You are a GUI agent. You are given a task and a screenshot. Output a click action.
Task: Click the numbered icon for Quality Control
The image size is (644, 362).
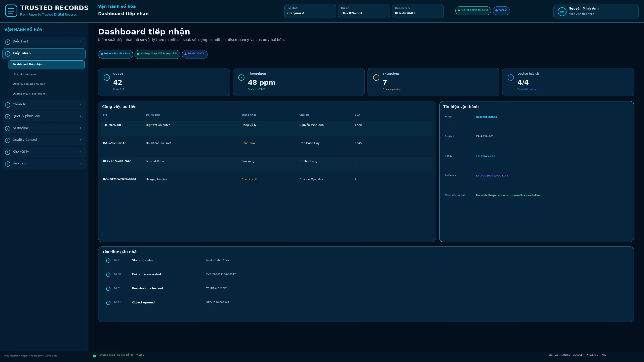pyautogui.click(x=8, y=140)
